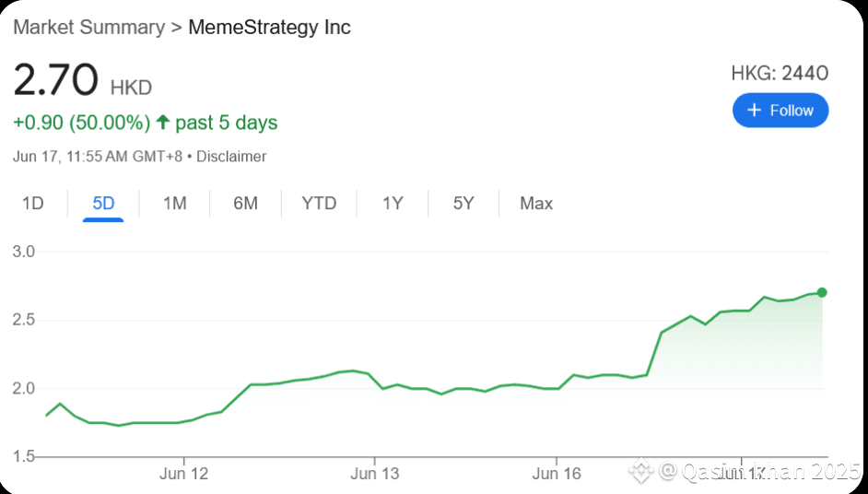Click the MemeStrategy Inc title
The width and height of the screenshot is (868, 494).
[269, 28]
